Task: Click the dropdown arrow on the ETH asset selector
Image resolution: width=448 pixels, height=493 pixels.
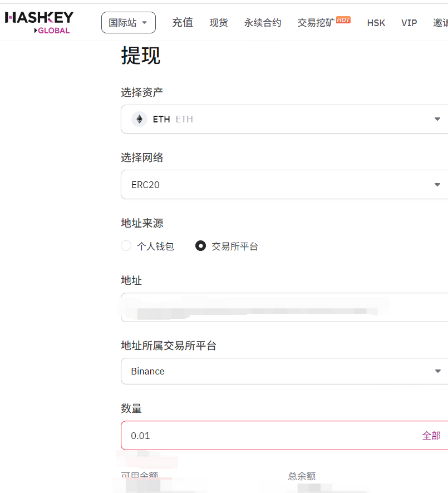Action: [437, 119]
